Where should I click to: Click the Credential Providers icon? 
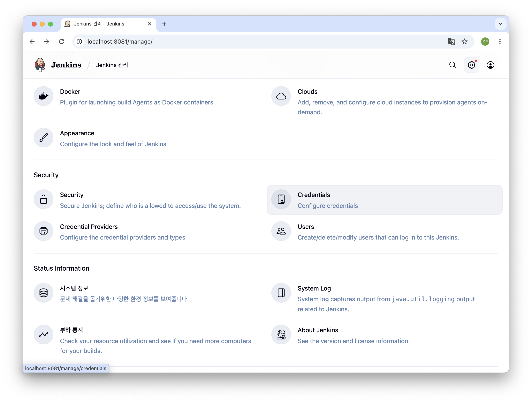(43, 231)
